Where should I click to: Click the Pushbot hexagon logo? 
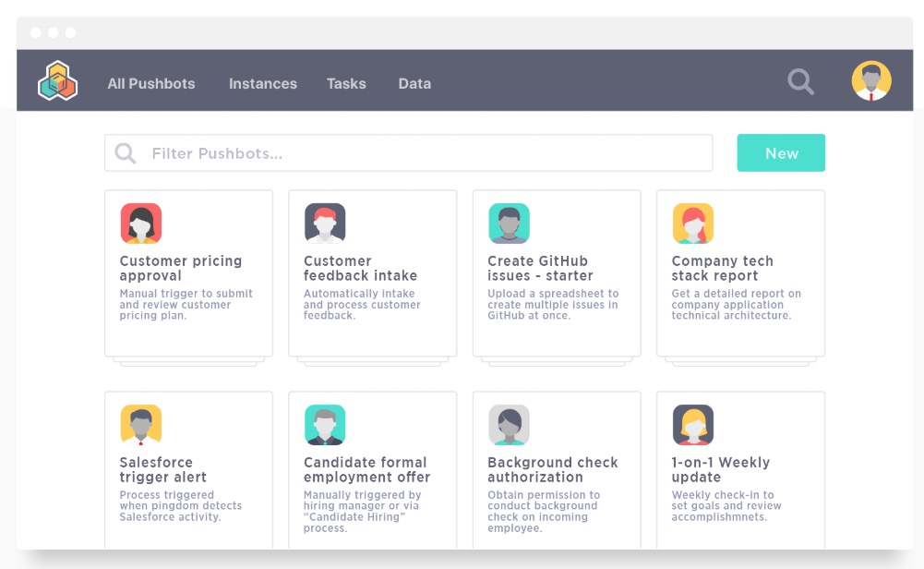click(x=57, y=81)
